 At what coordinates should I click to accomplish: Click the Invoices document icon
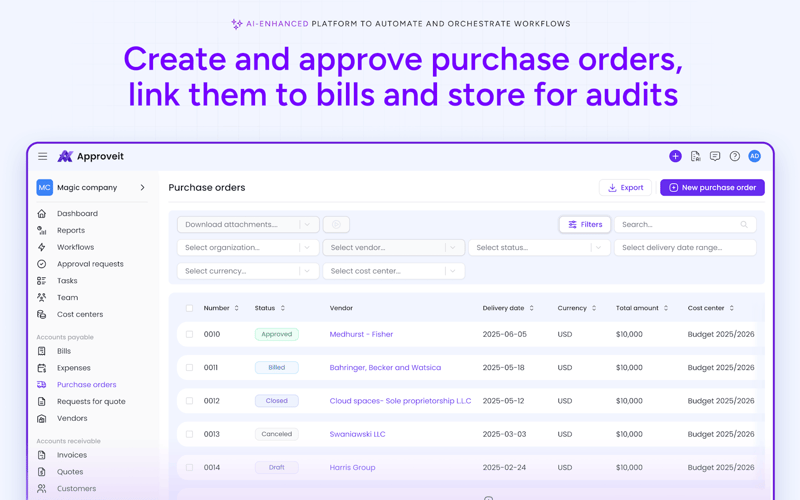[42, 455]
